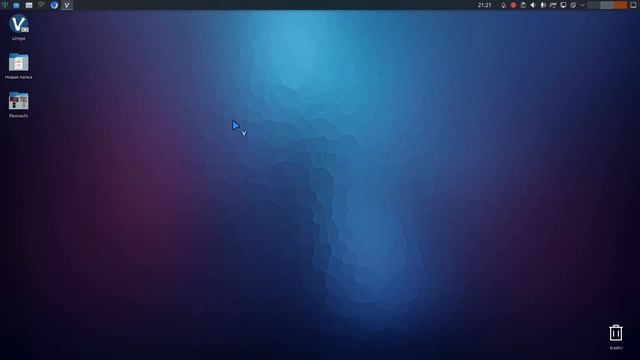Open the blue file manager panel icon

coord(16,5)
